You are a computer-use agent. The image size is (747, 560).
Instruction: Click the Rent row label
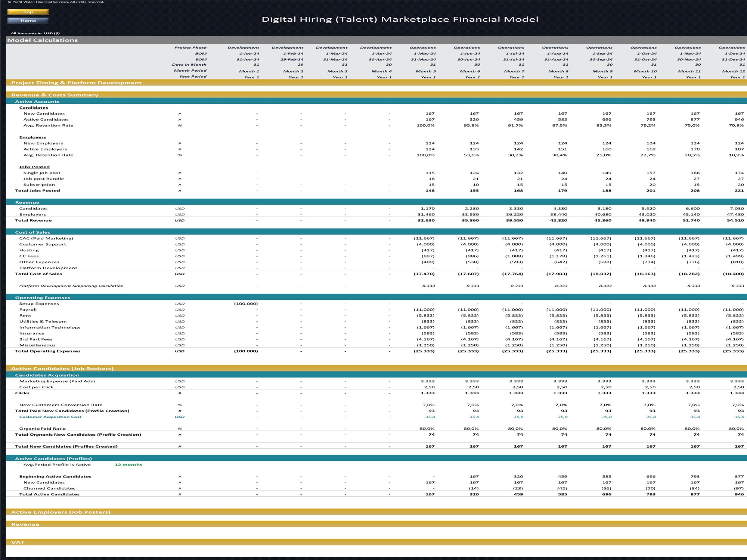point(25,315)
